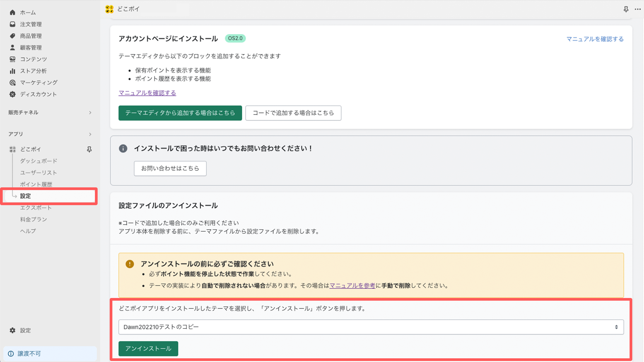Expand the アプリ section chevron

(x=90, y=134)
